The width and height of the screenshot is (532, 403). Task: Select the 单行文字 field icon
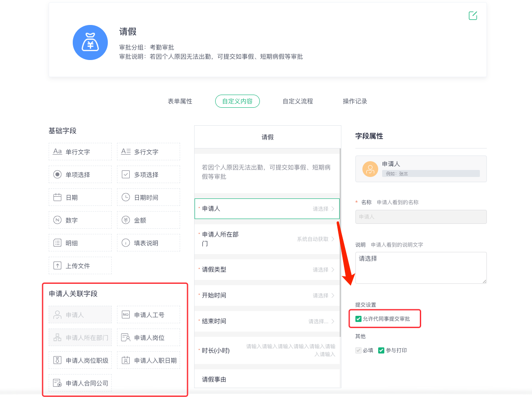coord(57,152)
